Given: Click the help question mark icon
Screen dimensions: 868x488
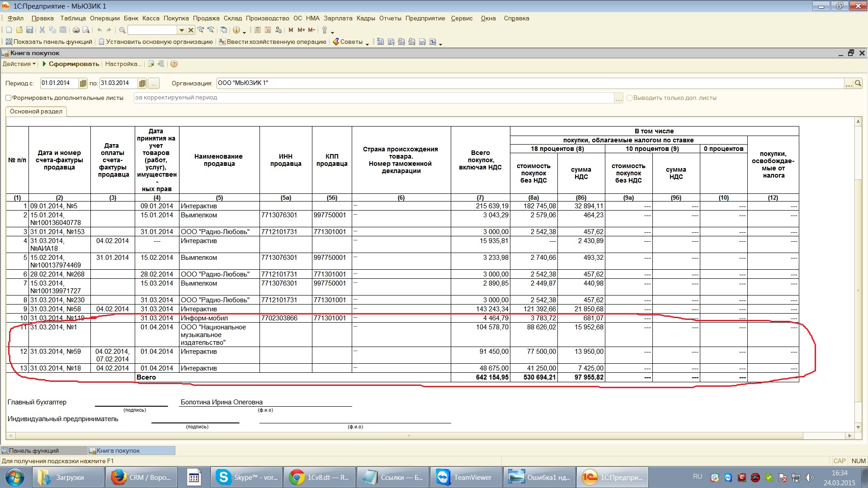Looking at the screenshot, I should click(x=174, y=64).
